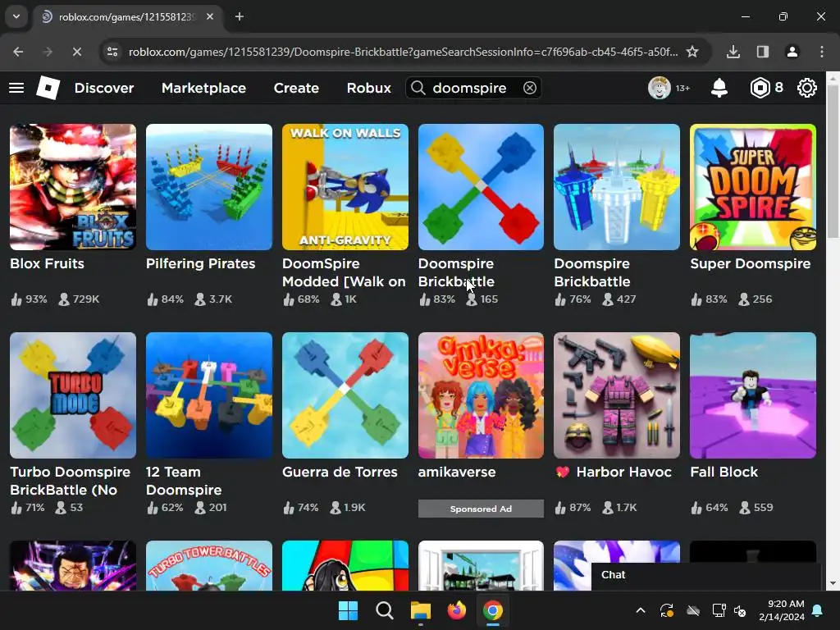Viewport: 840px width, 630px height.
Task: Open the Blox Fruits game thumbnail
Action: pyautogui.click(x=73, y=187)
